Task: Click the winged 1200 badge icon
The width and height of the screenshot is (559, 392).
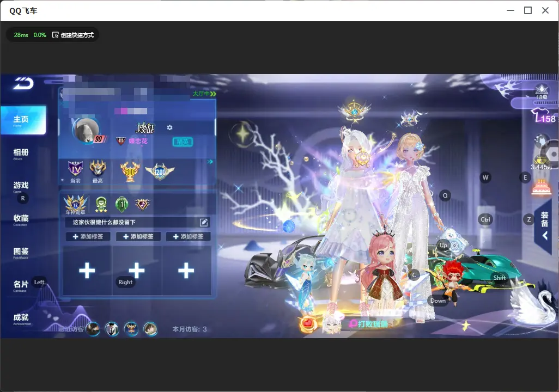Action: [x=160, y=171]
